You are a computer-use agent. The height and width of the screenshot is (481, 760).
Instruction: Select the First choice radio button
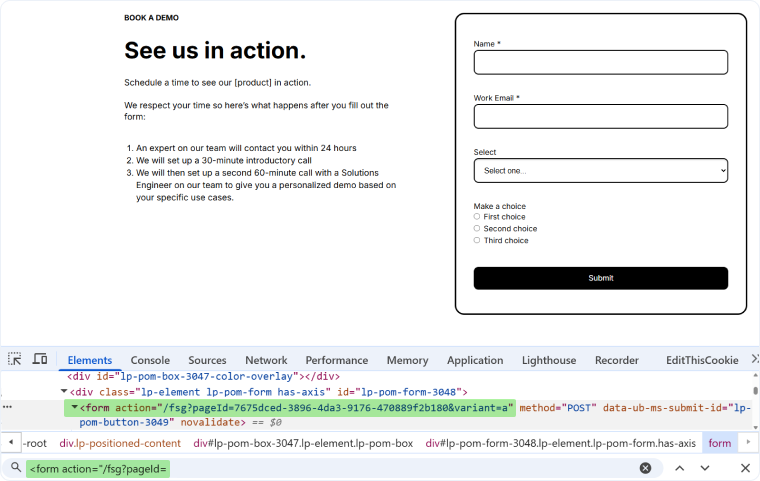pos(477,217)
